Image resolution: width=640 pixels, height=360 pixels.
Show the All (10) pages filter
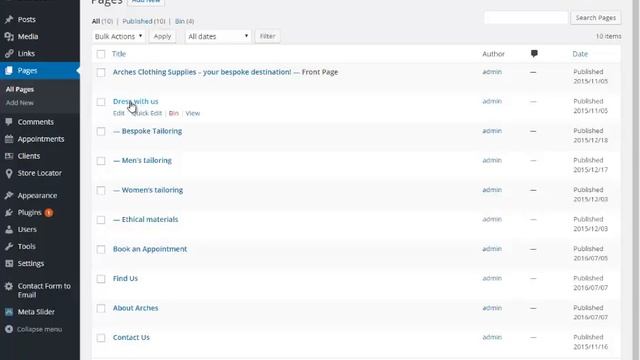[x=102, y=21]
